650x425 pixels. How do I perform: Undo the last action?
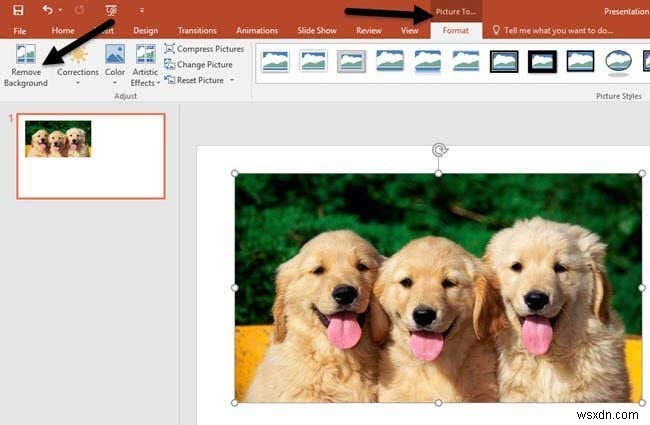pos(47,10)
